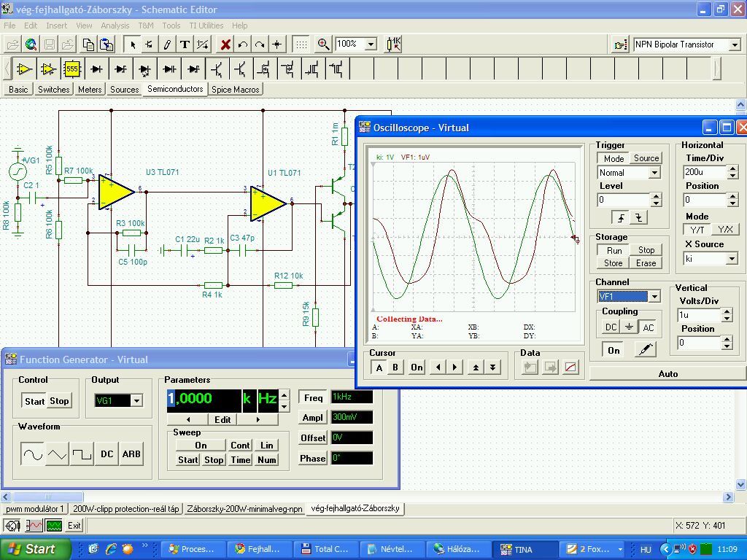Click the red X delete icon
Image resolution: width=747 pixels, height=560 pixels.
pos(225,44)
